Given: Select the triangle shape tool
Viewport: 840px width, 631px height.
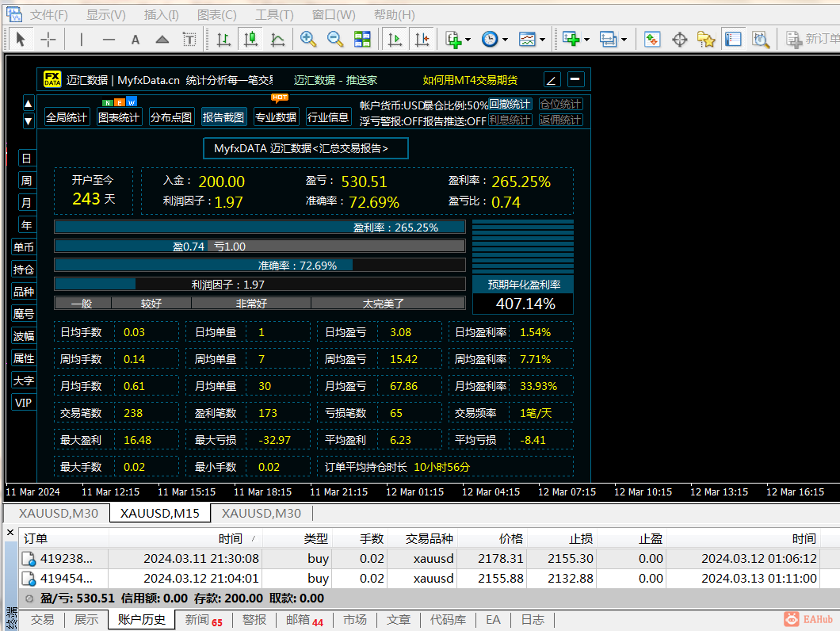Looking at the screenshot, I should tap(162, 39).
